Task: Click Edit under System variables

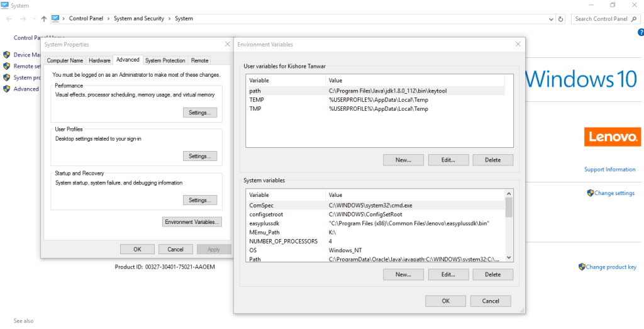Action: pos(448,274)
